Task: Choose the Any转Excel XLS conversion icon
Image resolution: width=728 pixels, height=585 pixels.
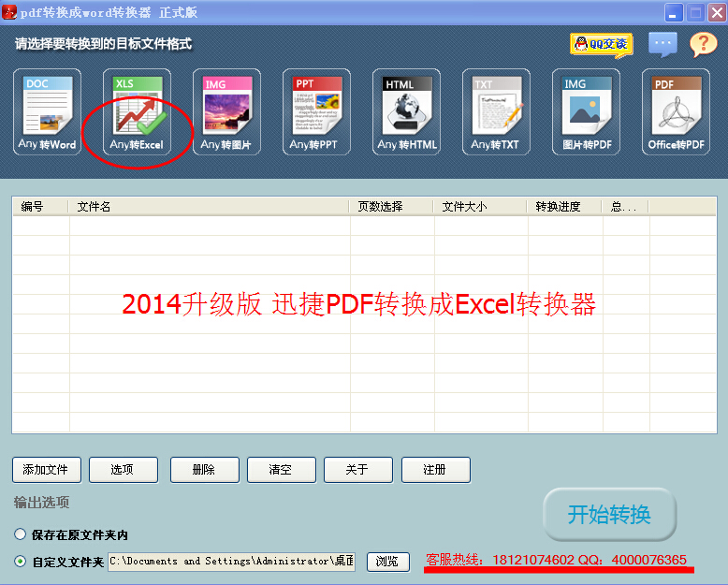Action: (137, 112)
